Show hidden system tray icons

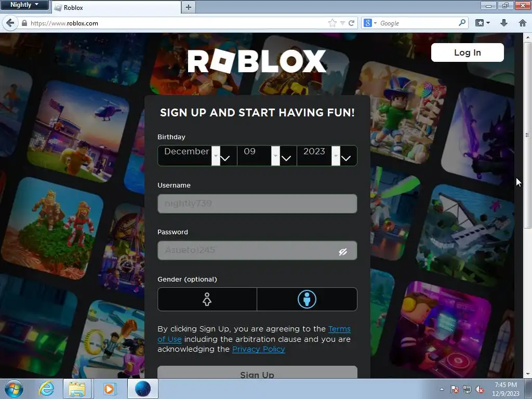[x=442, y=389]
